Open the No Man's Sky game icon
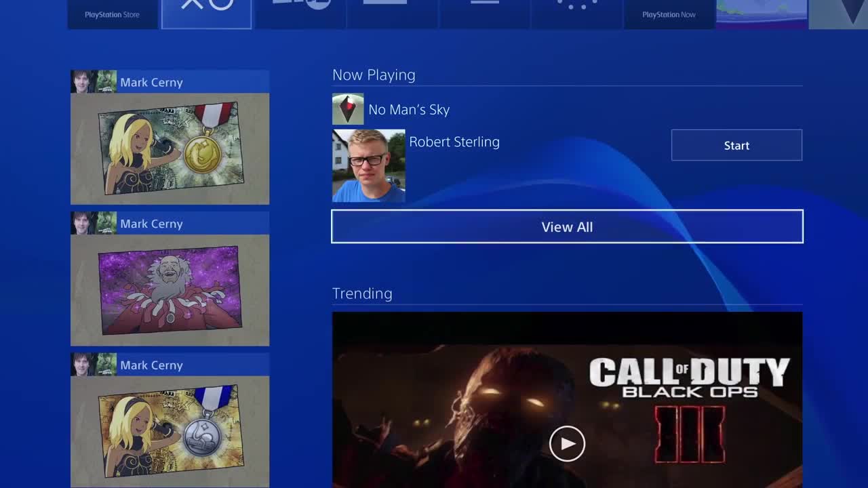 (x=348, y=109)
